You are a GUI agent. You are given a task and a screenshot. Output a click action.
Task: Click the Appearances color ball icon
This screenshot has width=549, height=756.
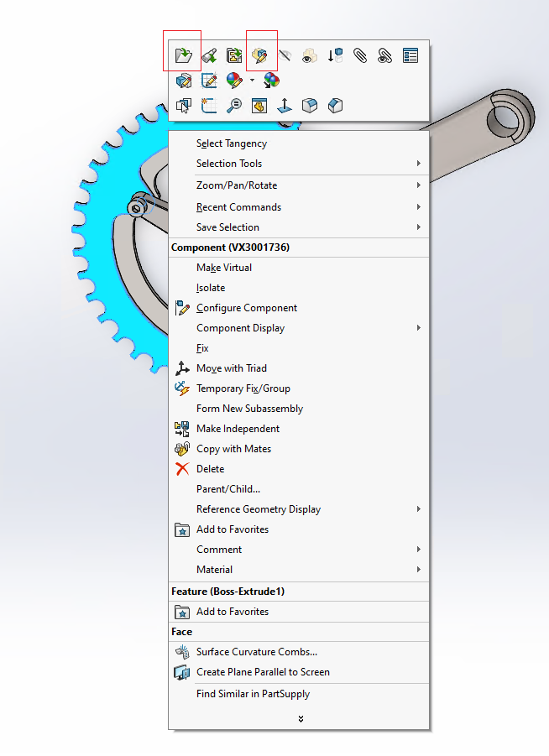[234, 81]
